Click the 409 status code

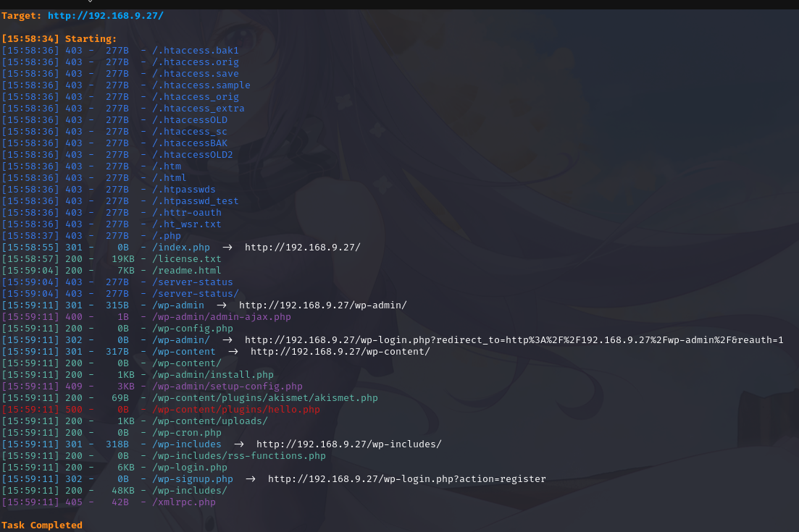[74, 387]
